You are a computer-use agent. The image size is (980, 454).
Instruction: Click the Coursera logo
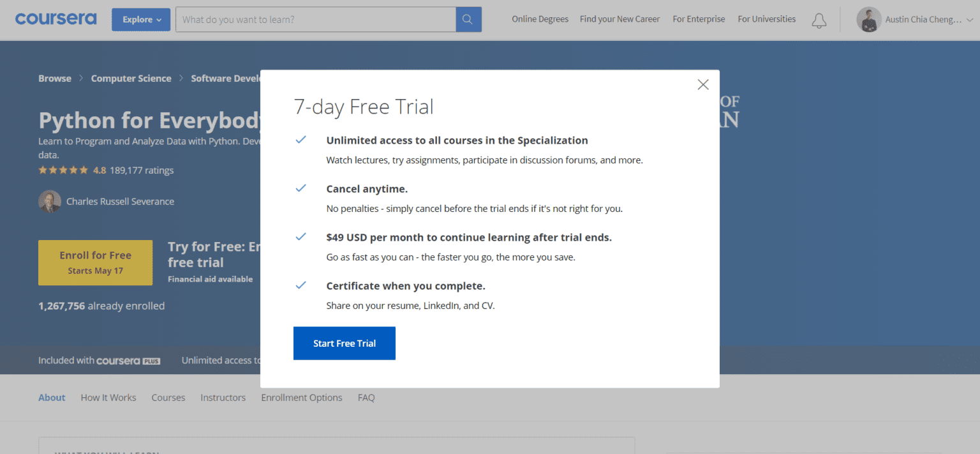(x=56, y=19)
